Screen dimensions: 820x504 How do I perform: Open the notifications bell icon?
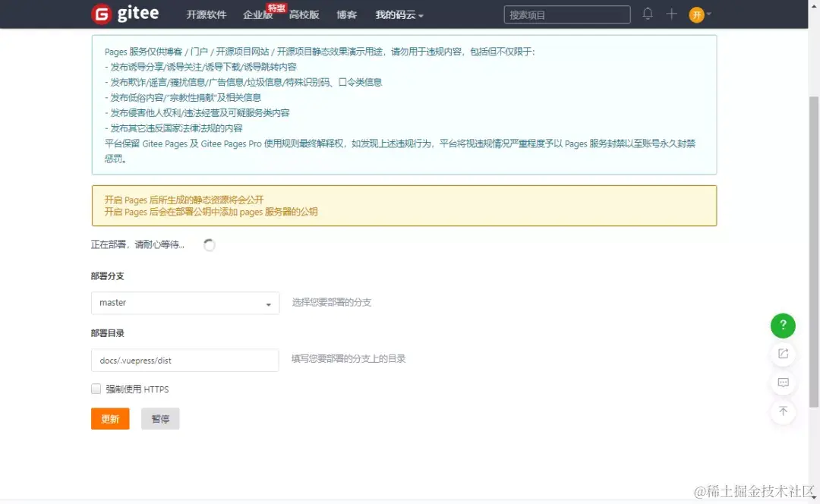(x=647, y=14)
